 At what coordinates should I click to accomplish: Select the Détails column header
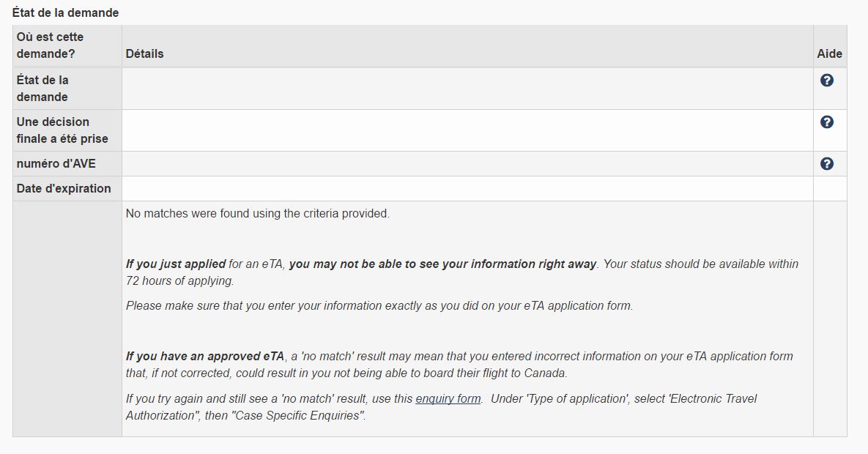click(x=144, y=53)
